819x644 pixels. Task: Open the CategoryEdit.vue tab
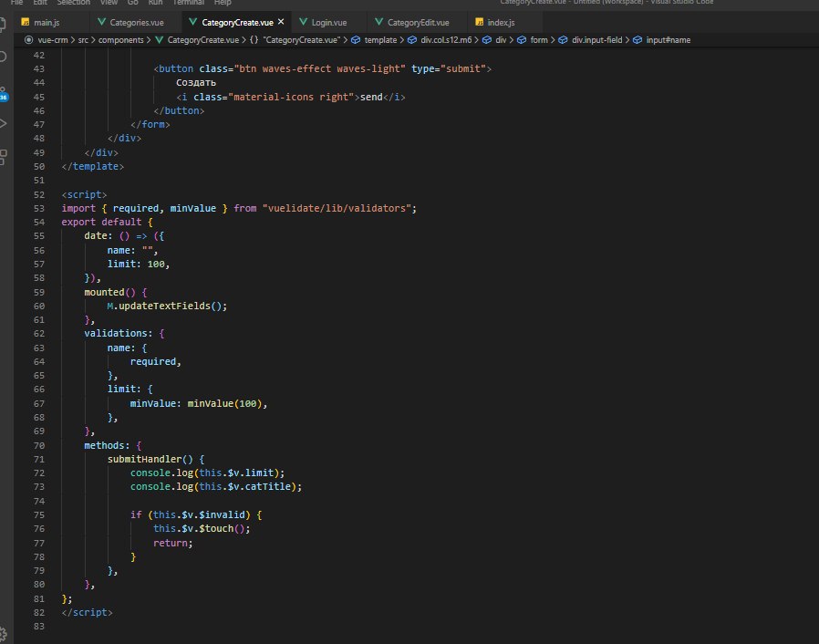tap(419, 23)
